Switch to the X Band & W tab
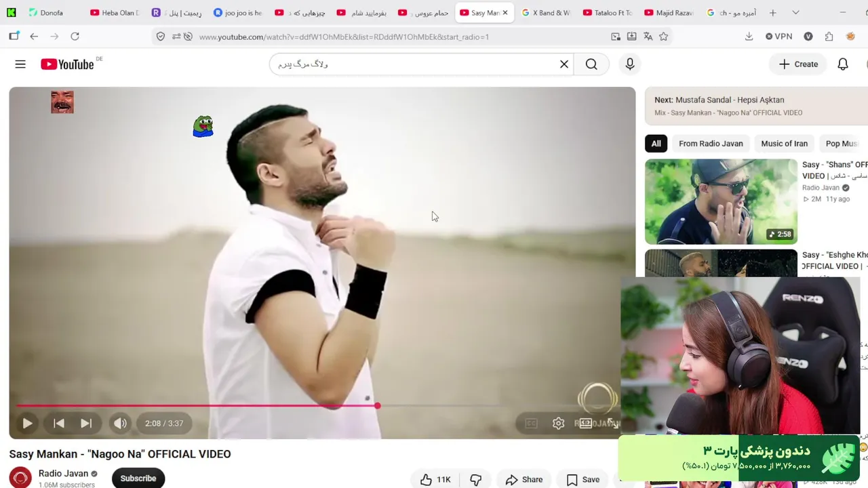This screenshot has width=868, height=488. [x=546, y=13]
